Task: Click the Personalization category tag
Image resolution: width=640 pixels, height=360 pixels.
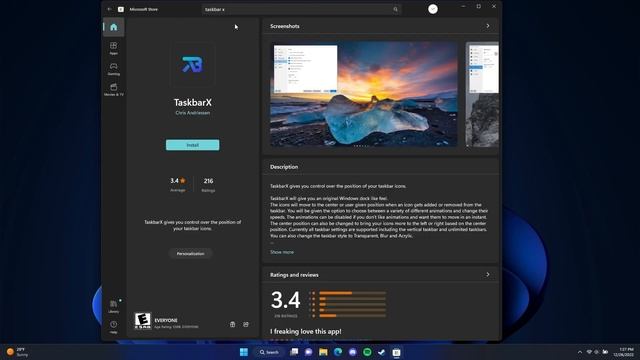Action: tap(190, 253)
